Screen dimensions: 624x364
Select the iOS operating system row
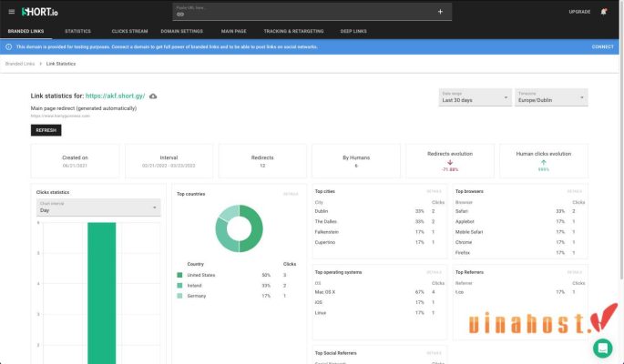pyautogui.click(x=379, y=302)
